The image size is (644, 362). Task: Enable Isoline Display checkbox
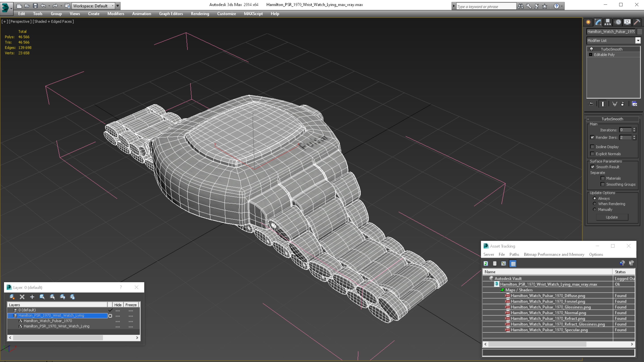click(x=592, y=147)
